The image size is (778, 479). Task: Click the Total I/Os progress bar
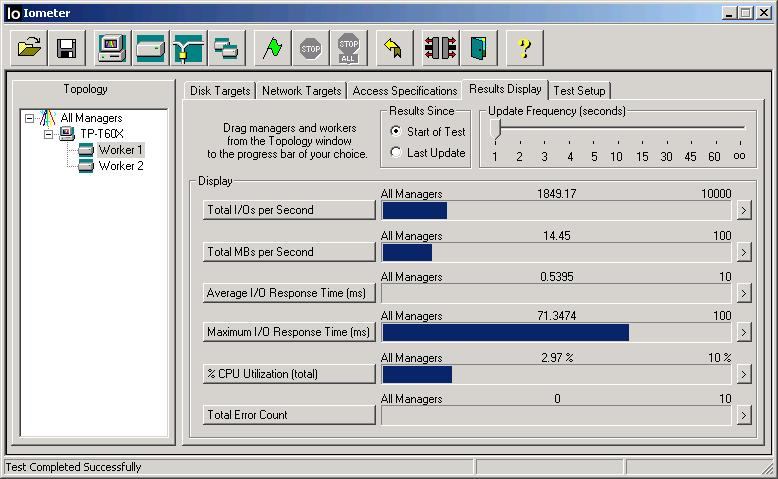coord(556,210)
